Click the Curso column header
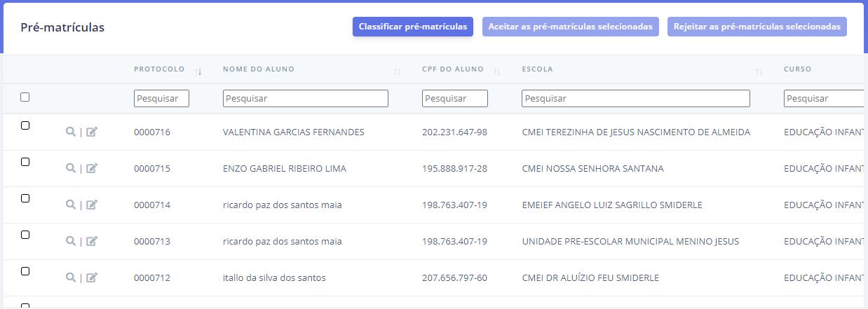Viewport: 868px width, 309px height. click(797, 69)
